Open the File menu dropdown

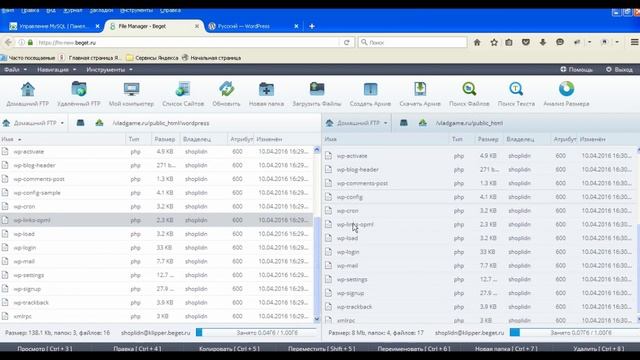click(x=16, y=69)
